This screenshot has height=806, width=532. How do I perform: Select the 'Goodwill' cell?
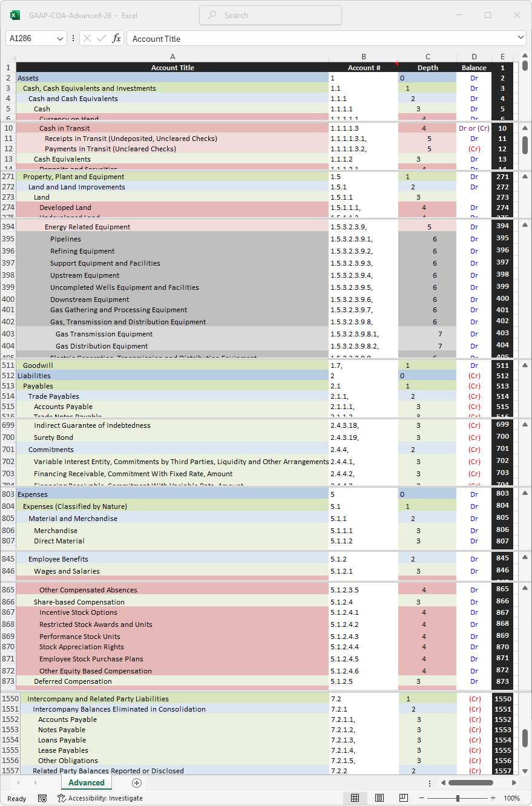click(x=172, y=365)
